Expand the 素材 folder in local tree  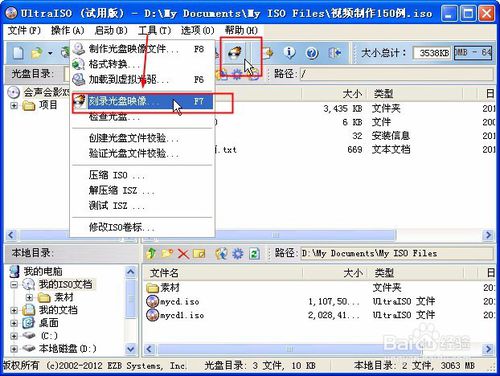pyautogui.click(x=29, y=297)
